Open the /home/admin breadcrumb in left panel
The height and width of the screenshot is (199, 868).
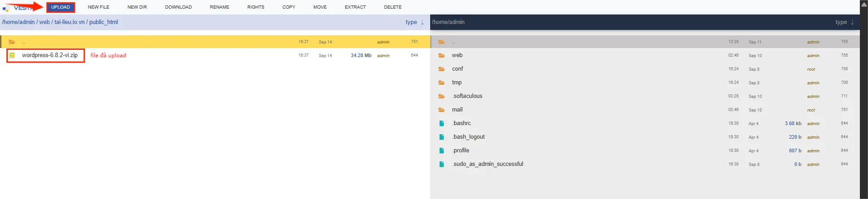(18, 22)
